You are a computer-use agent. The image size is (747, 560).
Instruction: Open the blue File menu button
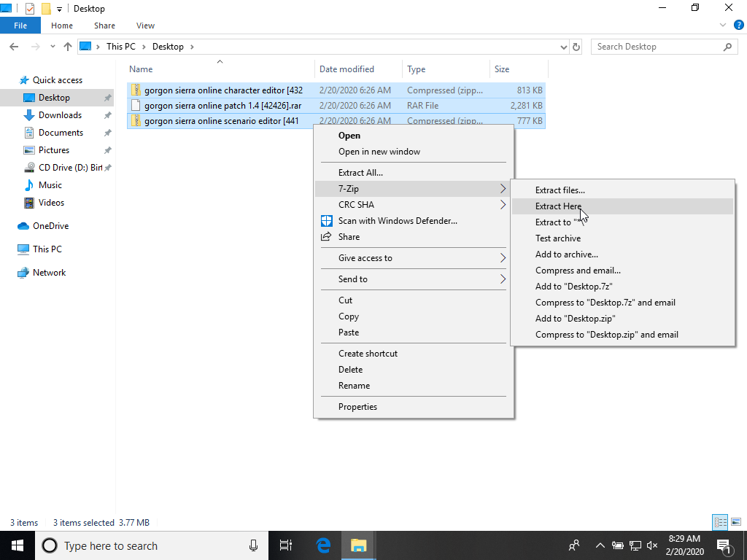20,26
